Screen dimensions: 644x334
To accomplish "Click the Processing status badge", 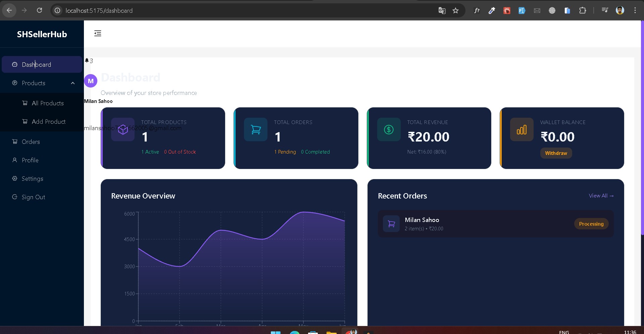I will (x=591, y=224).
